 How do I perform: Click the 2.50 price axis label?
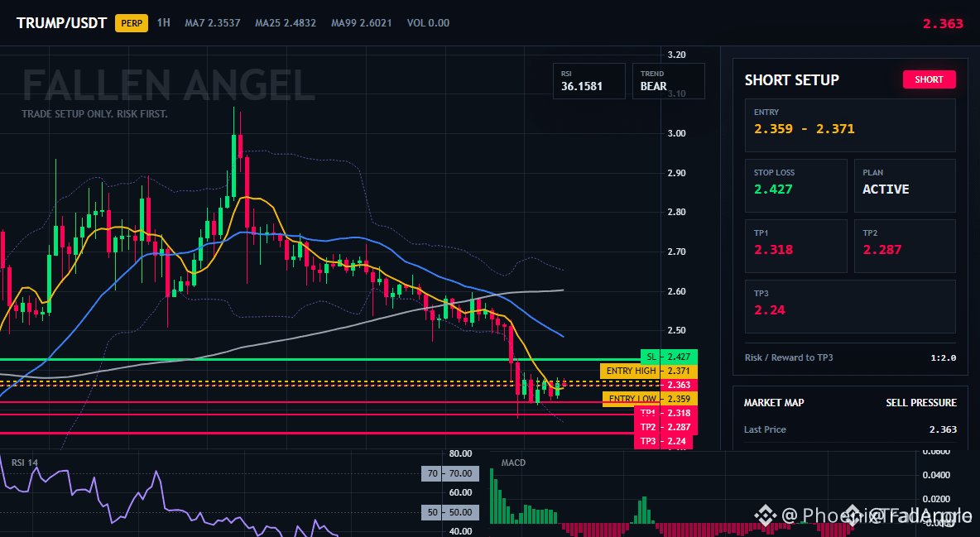(x=676, y=331)
